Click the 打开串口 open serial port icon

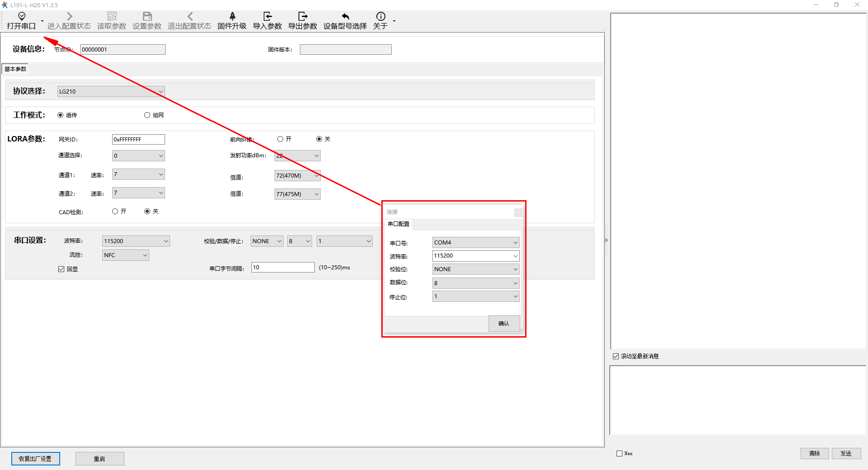coord(21,17)
